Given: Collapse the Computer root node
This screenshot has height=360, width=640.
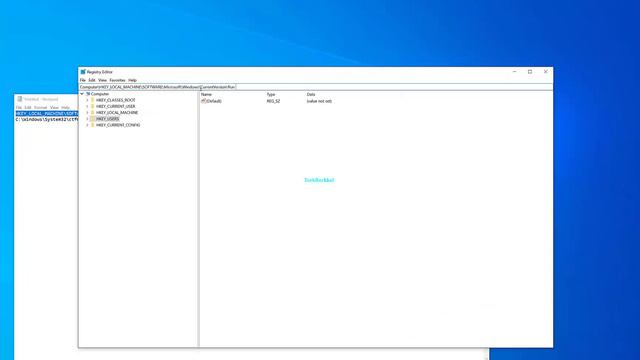Looking at the screenshot, I should click(82, 94).
